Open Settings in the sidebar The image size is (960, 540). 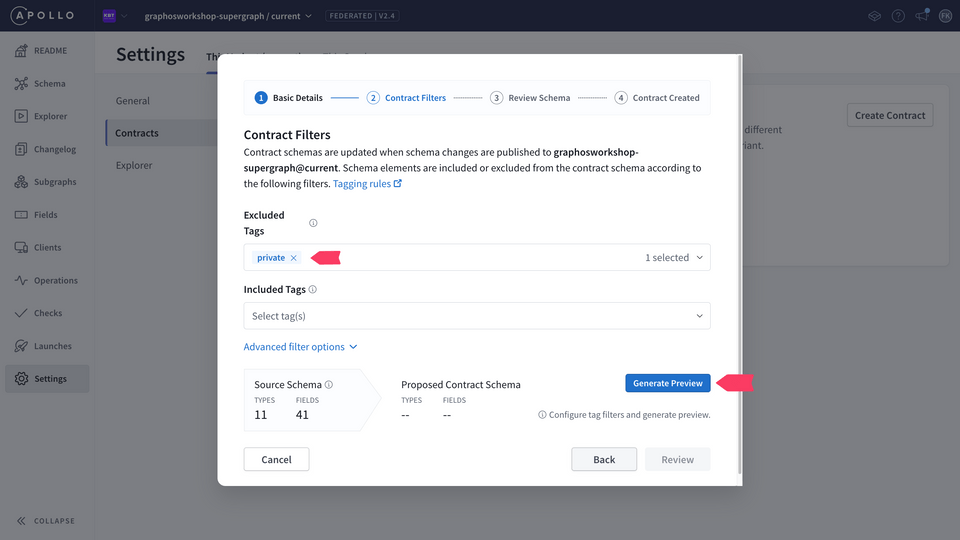(47, 379)
